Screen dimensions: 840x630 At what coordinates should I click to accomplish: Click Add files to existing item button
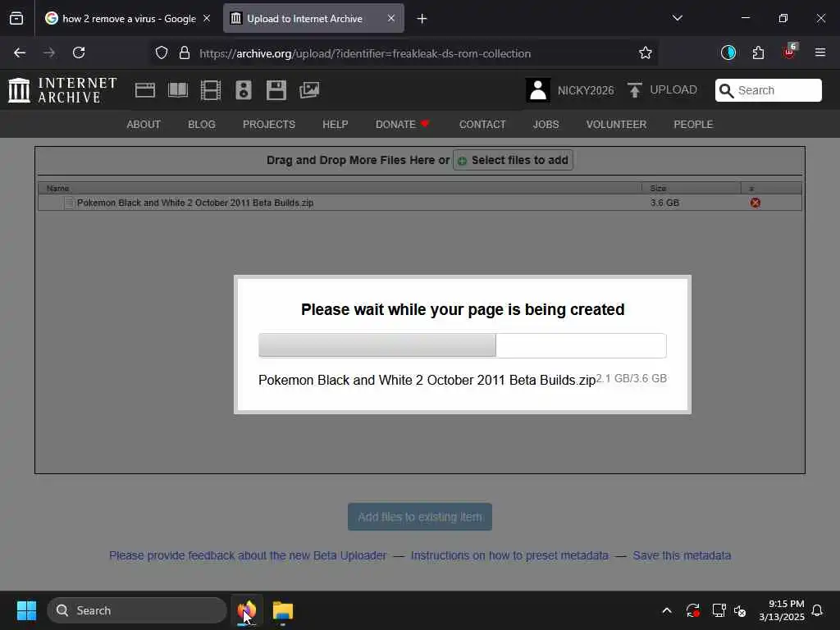420,517
